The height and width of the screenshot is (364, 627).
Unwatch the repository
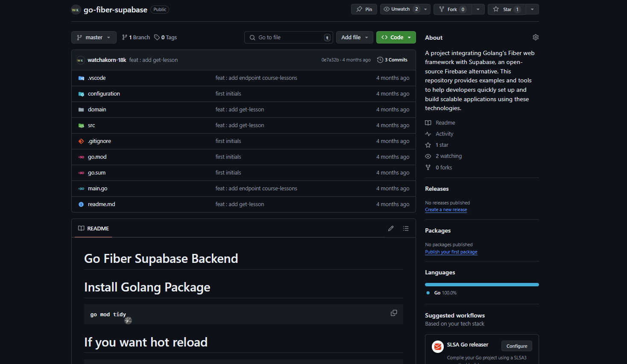(x=400, y=9)
